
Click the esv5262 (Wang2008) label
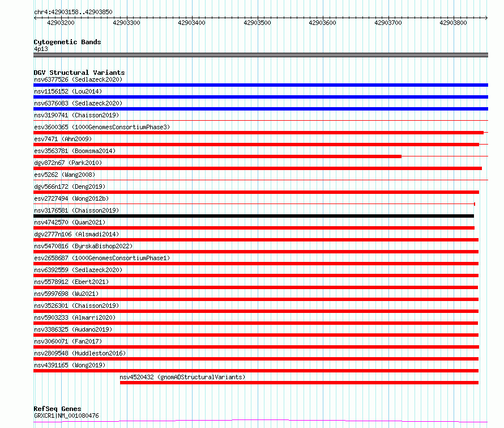(65, 175)
